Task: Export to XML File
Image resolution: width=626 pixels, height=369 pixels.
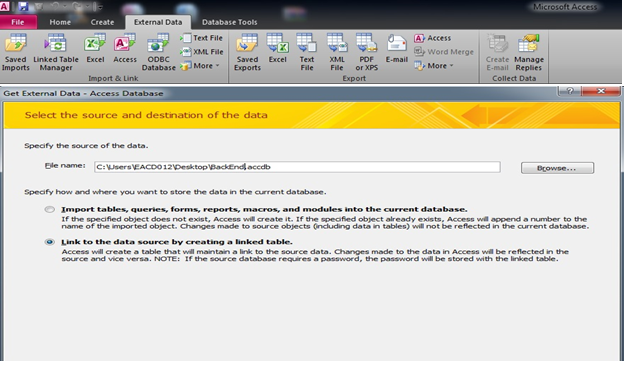Action: click(x=337, y=53)
